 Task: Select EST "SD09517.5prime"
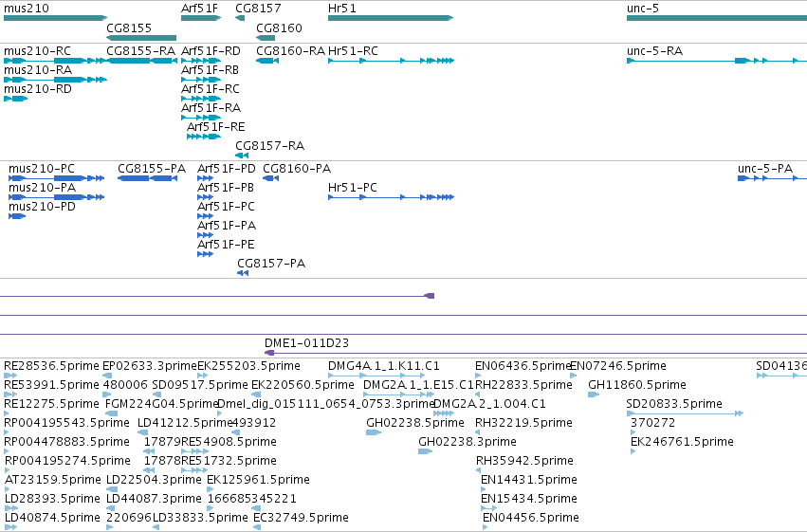(x=200, y=385)
